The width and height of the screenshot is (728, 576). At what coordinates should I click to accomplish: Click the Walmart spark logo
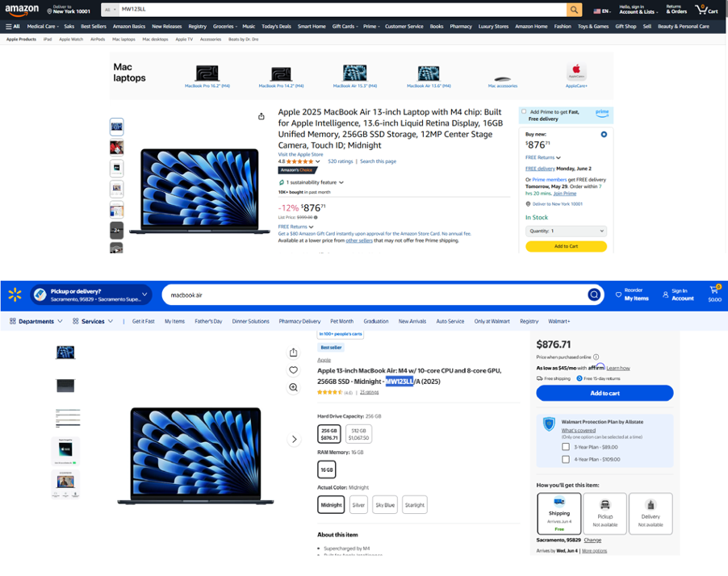point(15,294)
